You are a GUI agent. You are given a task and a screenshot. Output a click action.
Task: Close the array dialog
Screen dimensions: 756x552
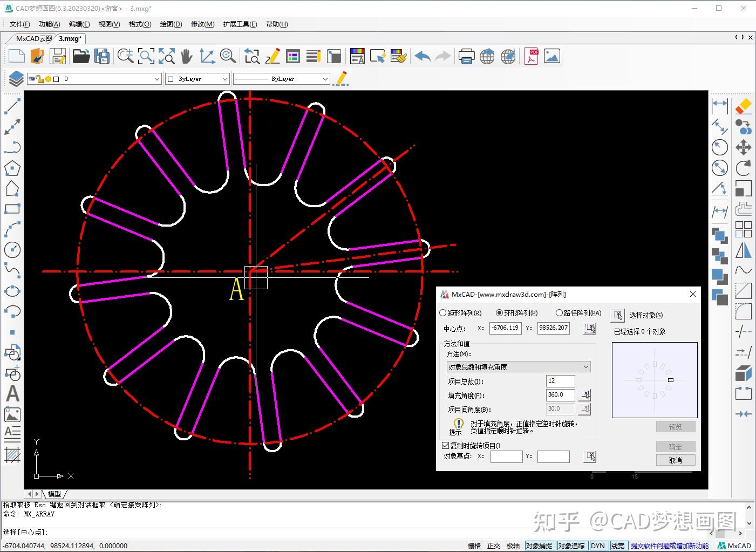point(693,294)
